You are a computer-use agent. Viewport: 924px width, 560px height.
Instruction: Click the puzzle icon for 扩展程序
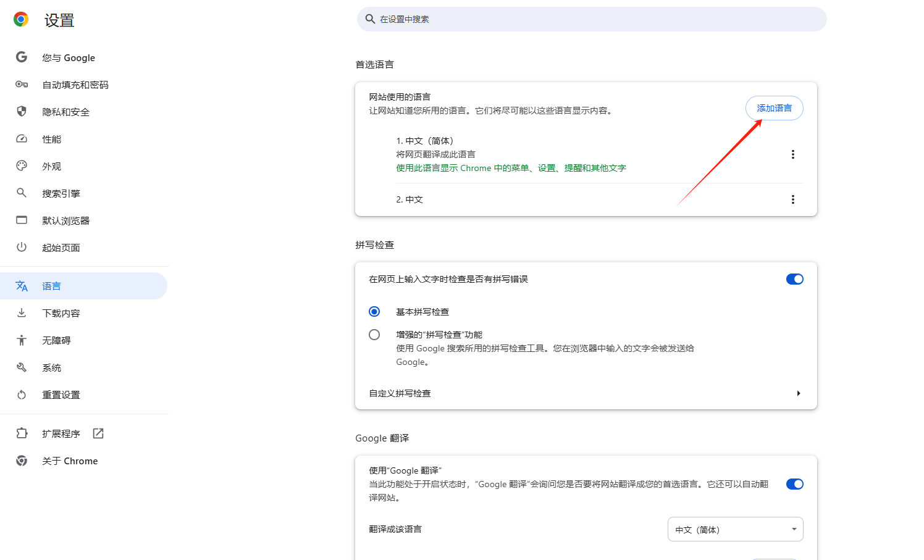22,433
